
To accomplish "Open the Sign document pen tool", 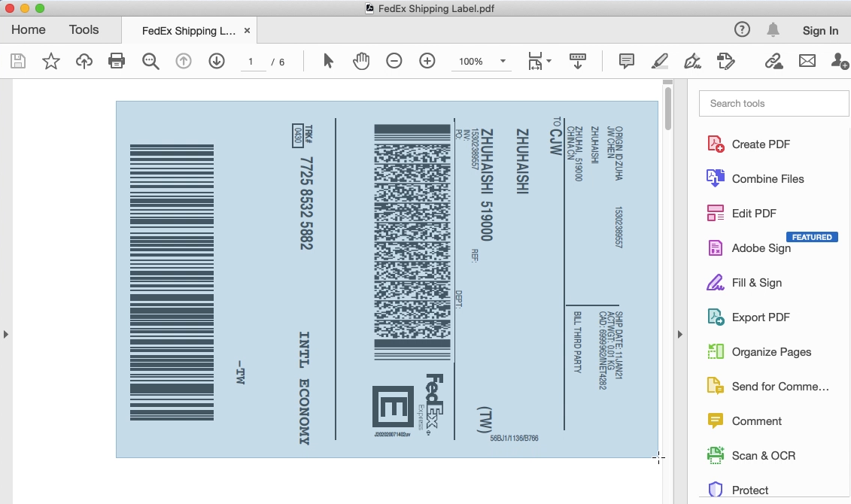I will coord(692,61).
